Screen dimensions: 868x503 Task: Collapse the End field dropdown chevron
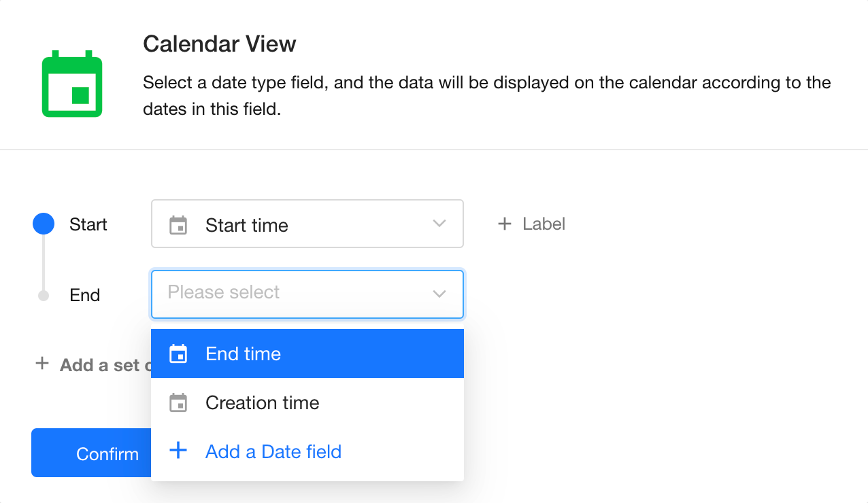pos(439,294)
